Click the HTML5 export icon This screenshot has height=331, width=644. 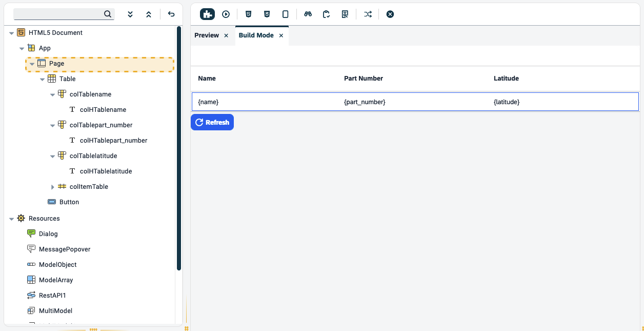249,14
